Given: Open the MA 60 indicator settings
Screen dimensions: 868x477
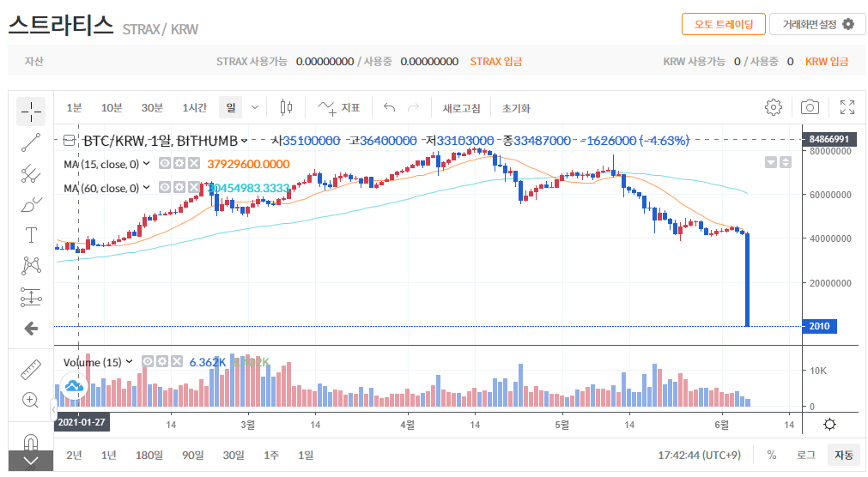Looking at the screenshot, I should (x=179, y=187).
